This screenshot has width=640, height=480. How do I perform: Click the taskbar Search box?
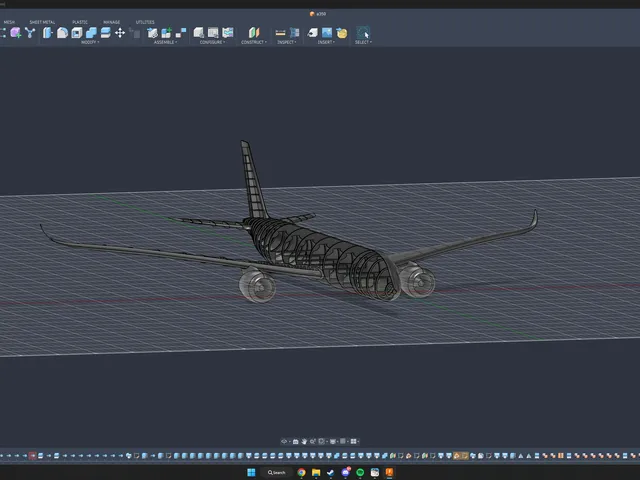(276, 472)
